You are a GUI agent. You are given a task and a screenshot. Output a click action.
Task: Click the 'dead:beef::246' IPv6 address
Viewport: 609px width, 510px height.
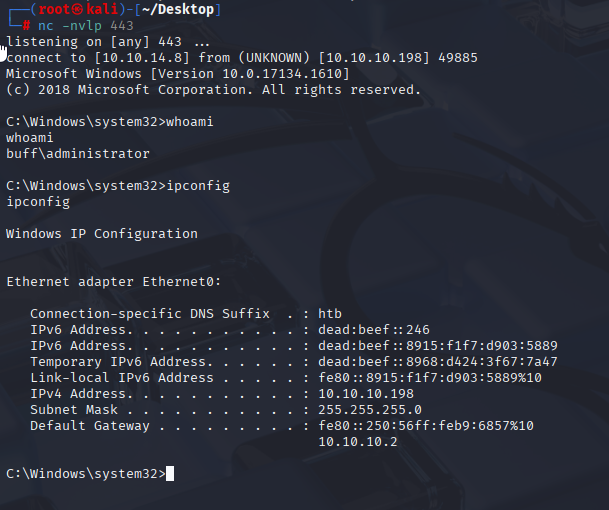point(374,329)
